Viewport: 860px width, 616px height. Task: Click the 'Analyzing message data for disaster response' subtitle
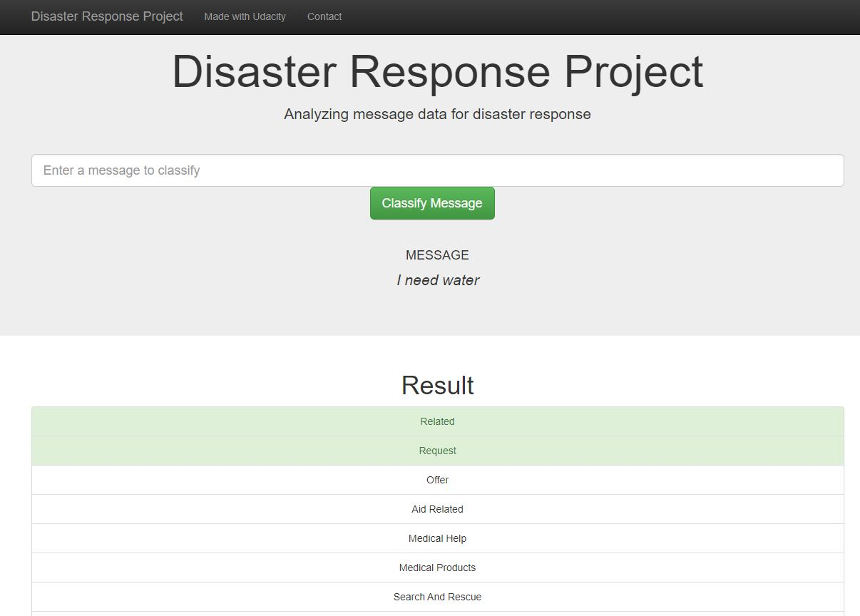pyautogui.click(x=437, y=114)
